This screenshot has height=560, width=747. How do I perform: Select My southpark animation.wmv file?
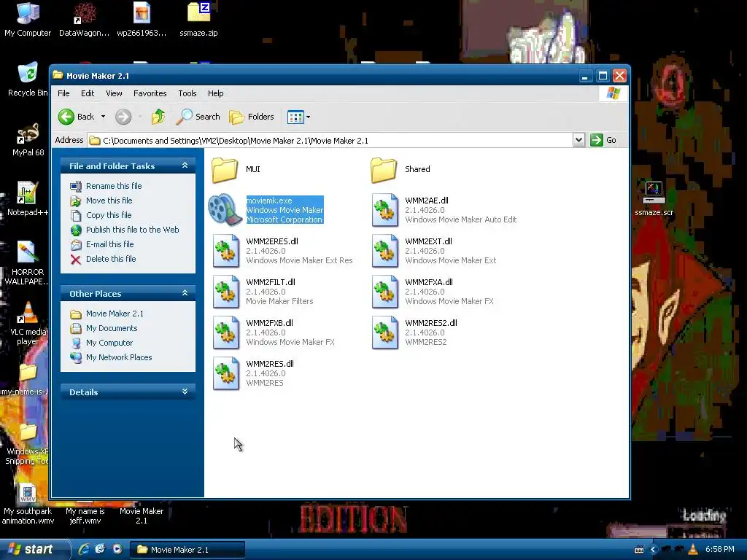[x=28, y=494]
